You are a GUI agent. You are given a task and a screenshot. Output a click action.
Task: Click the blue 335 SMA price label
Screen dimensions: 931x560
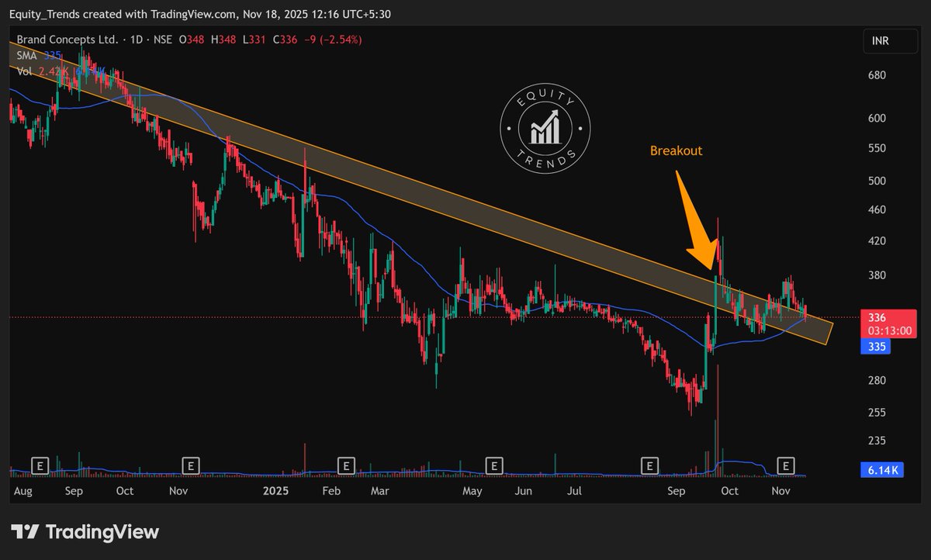(x=877, y=347)
